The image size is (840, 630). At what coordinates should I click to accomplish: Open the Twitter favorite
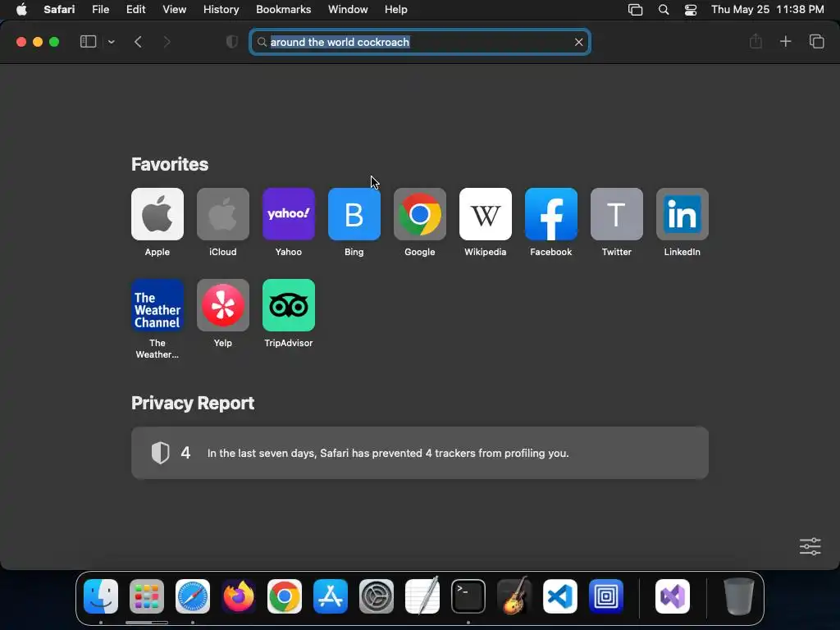click(617, 214)
